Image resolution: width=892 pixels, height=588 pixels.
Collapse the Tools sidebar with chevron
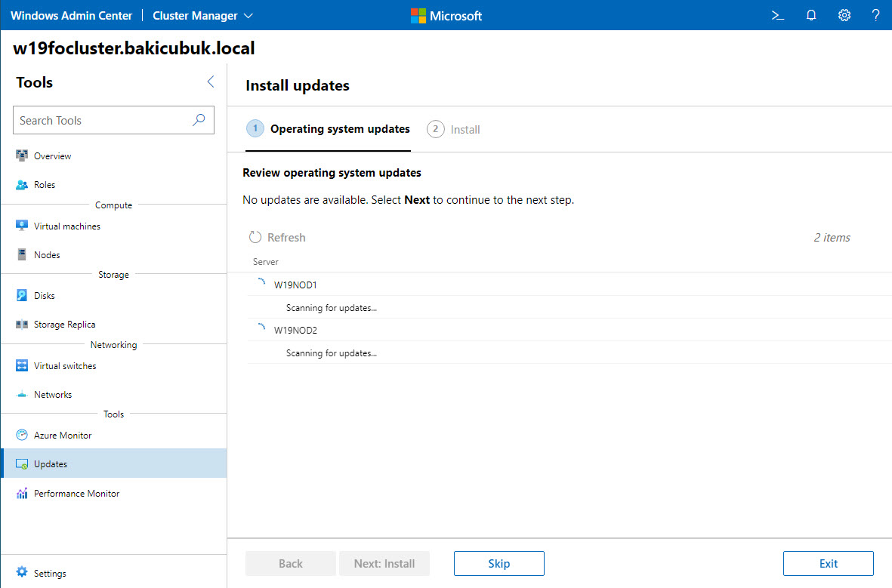coord(211,82)
